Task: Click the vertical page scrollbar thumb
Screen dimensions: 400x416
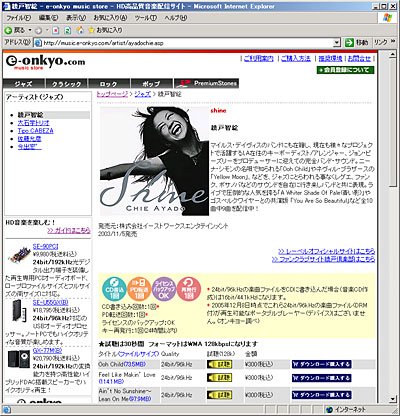Action: 393,123
